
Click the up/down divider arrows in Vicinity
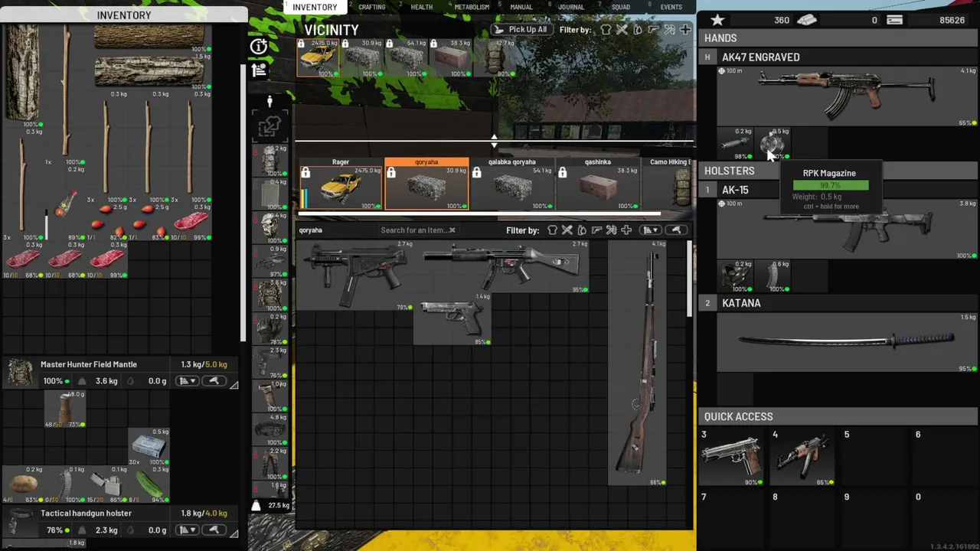click(494, 141)
